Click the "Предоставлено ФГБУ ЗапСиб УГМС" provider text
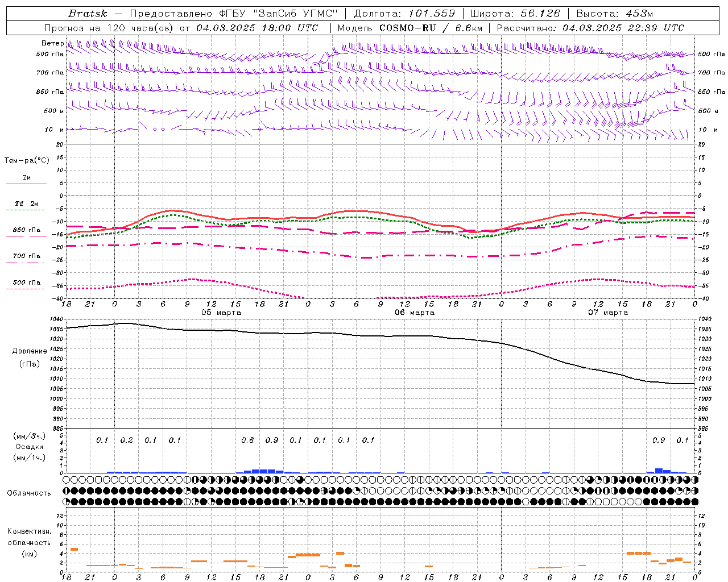Screen dimensions: 728x582 pos(234,14)
